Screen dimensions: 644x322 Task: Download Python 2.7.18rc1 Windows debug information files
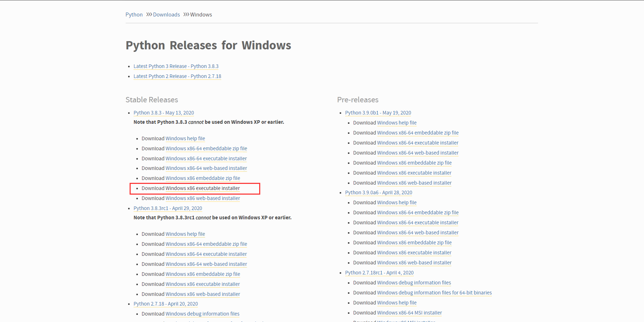414,283
